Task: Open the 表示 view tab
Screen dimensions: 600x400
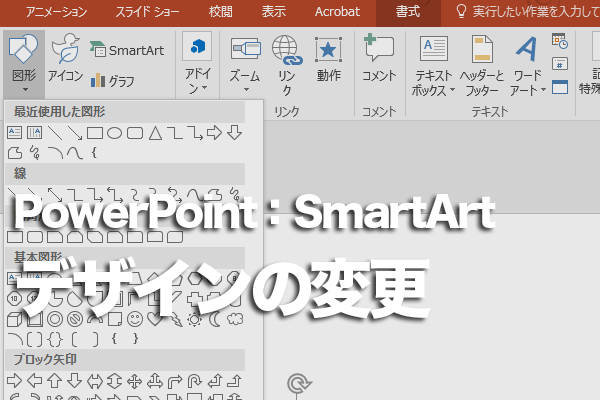Action: click(274, 12)
